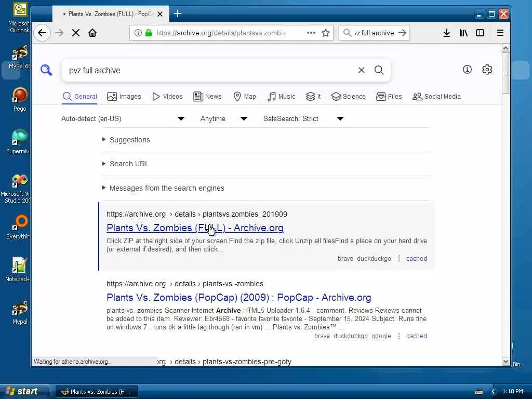Close the Plants Vs. Zombies browser tab
Screen dimensions: 532x399
(160, 14)
